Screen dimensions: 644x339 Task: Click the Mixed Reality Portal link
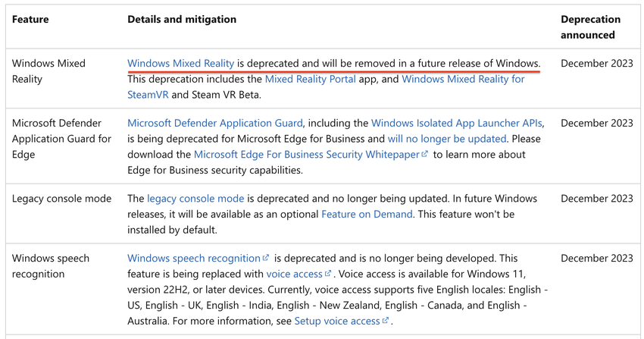(310, 79)
